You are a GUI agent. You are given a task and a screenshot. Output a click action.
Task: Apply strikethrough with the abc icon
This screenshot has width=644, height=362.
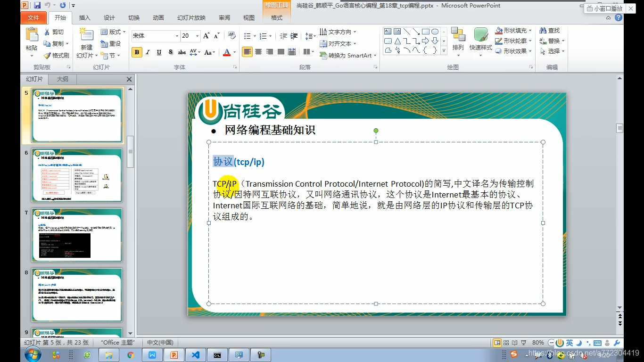182,52
